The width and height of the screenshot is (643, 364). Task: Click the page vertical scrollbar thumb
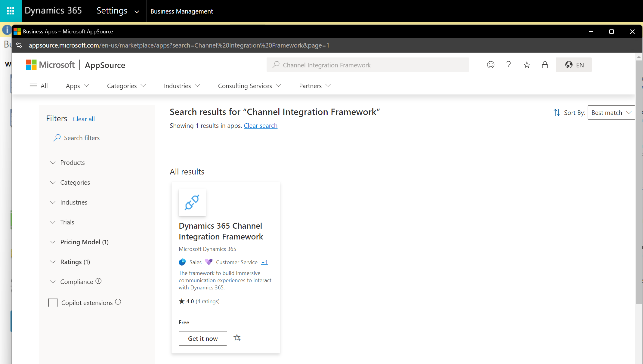coord(639,182)
